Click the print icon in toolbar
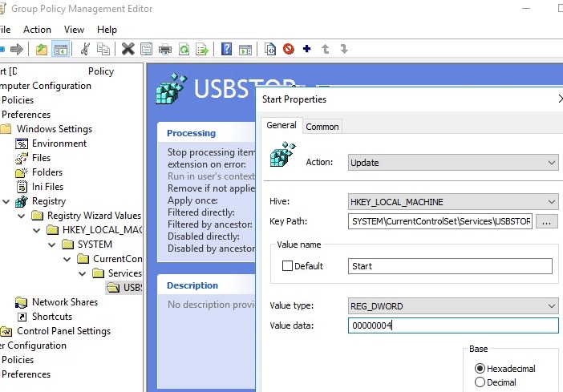The image size is (563, 392). 165,50
